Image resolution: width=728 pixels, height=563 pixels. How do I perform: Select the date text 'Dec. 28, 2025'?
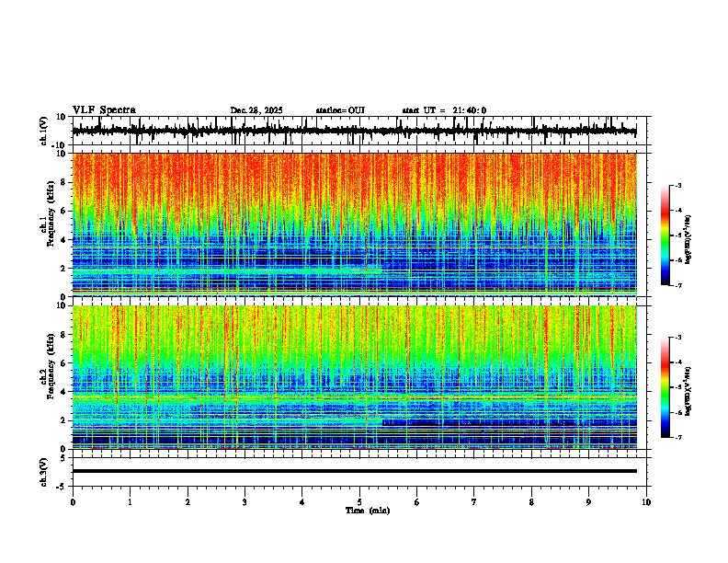click(x=256, y=110)
